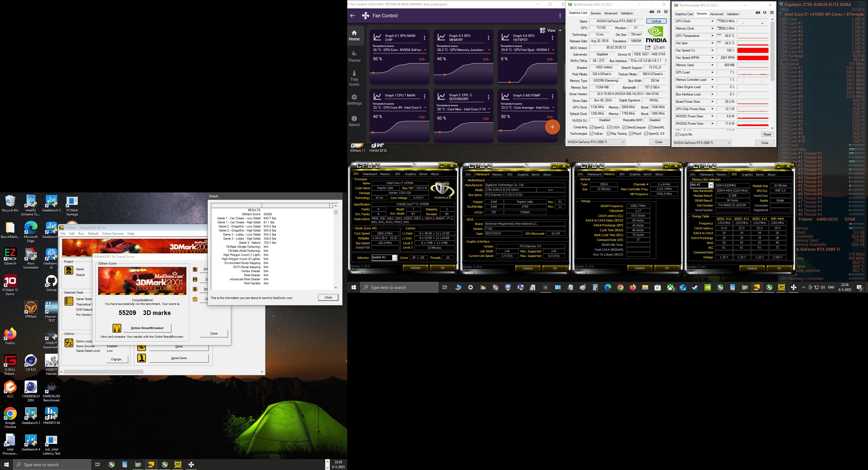Open Hot Spot sensor dropdown arrow
The image size is (868, 470).
pyautogui.click(x=712, y=43)
